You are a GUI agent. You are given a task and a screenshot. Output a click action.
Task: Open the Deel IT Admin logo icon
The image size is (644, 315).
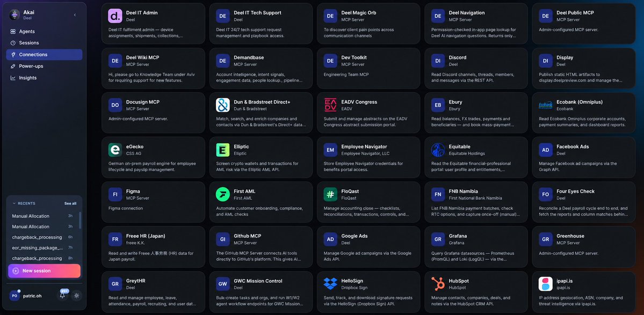pyautogui.click(x=115, y=16)
